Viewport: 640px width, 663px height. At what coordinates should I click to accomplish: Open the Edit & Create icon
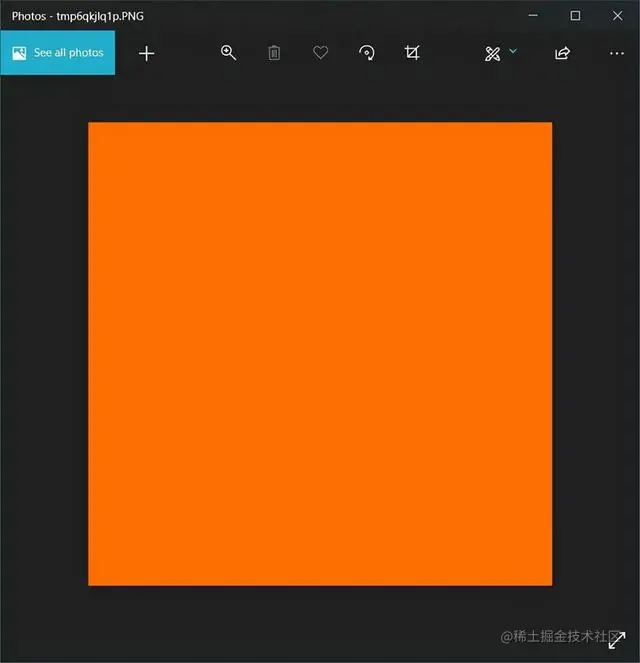[492, 54]
